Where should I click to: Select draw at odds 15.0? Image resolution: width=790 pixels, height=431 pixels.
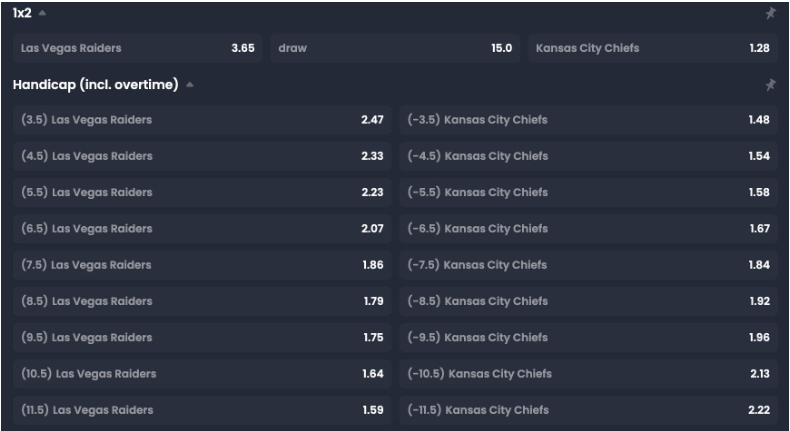point(395,48)
